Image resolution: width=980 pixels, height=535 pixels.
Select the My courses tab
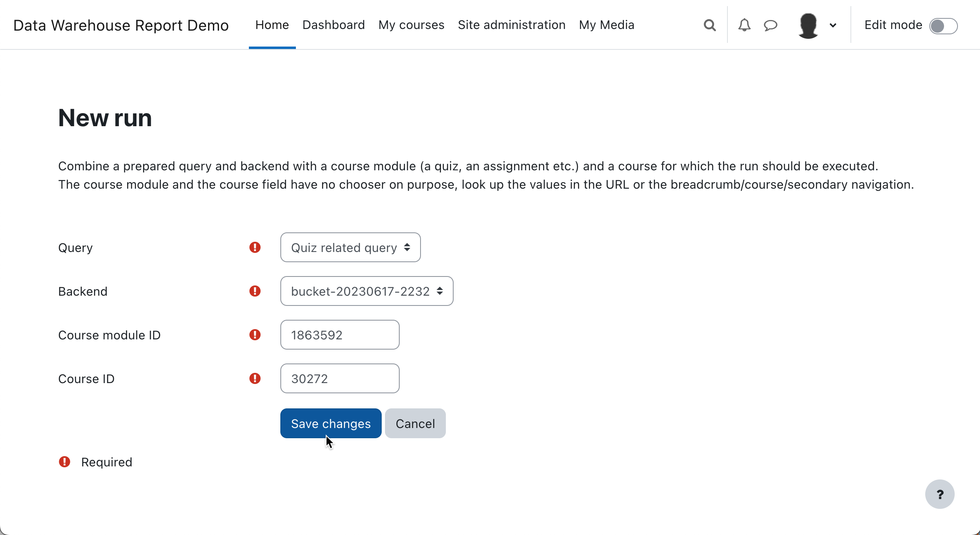[411, 25]
